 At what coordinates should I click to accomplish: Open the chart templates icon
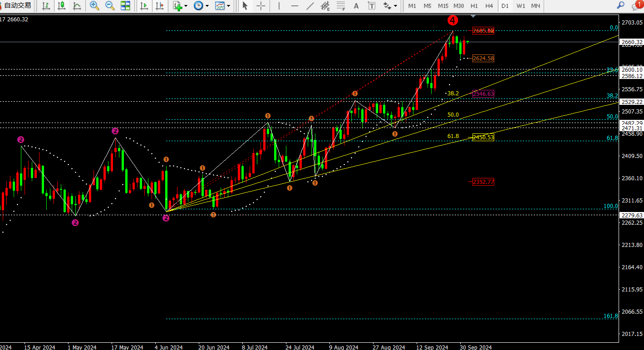click(x=220, y=6)
